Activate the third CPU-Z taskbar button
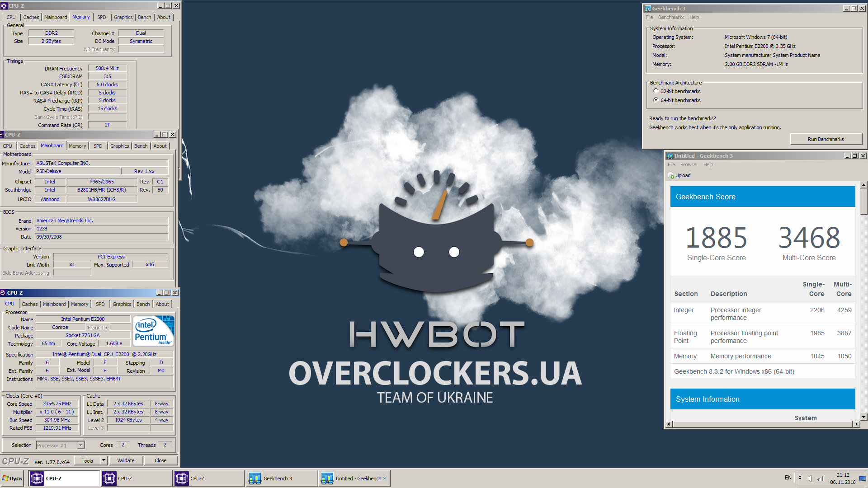Viewport: 868px width, 488px height. click(208, 478)
